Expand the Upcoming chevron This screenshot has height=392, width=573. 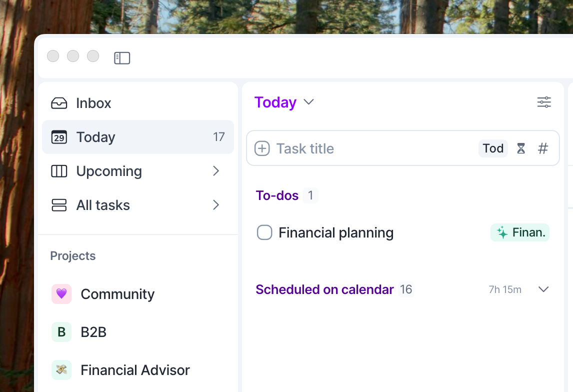[x=216, y=171]
